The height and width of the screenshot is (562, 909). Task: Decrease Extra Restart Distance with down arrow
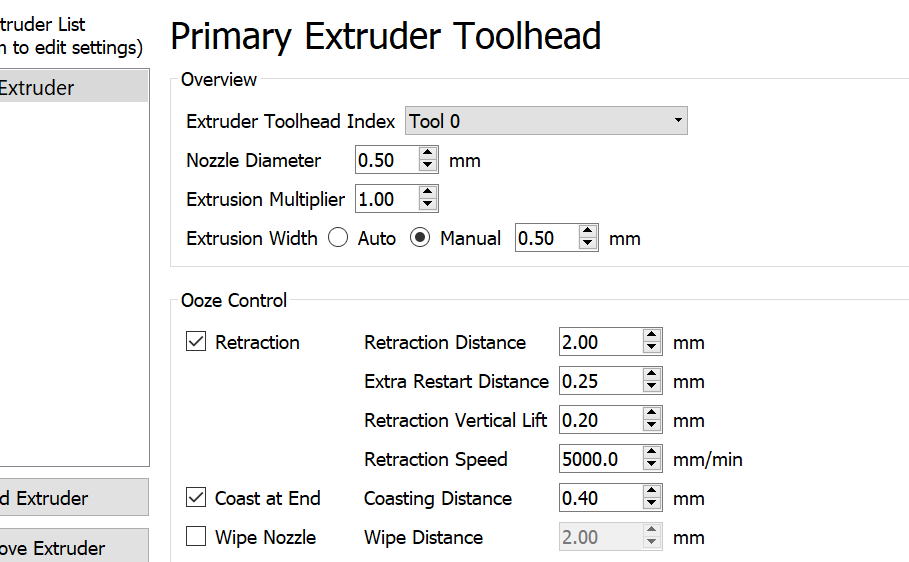click(652, 387)
